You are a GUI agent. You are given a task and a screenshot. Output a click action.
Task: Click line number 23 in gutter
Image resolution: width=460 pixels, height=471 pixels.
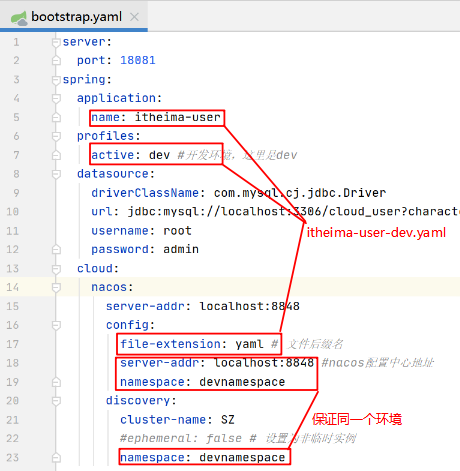(12, 457)
